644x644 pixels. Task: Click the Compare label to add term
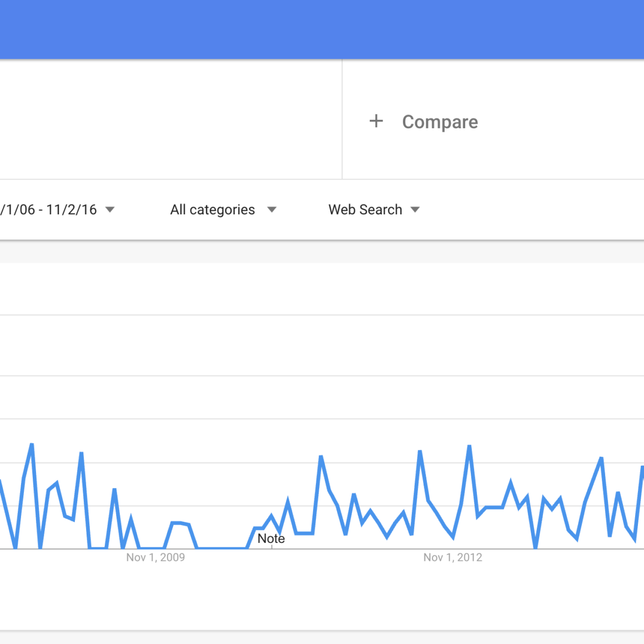(x=440, y=122)
